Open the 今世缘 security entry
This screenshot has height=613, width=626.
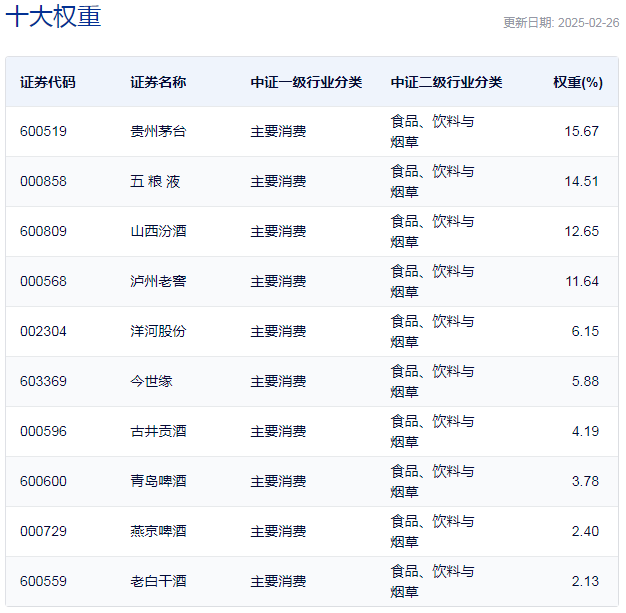coord(151,381)
